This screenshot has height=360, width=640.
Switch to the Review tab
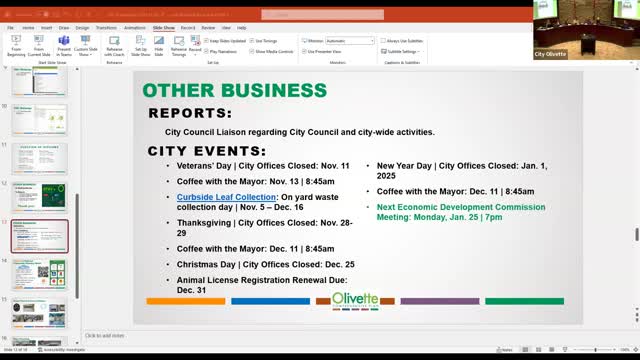click(208, 28)
